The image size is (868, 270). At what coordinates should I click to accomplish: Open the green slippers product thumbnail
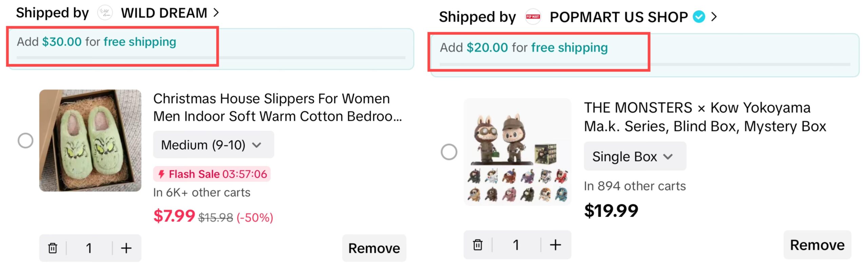pyautogui.click(x=90, y=140)
